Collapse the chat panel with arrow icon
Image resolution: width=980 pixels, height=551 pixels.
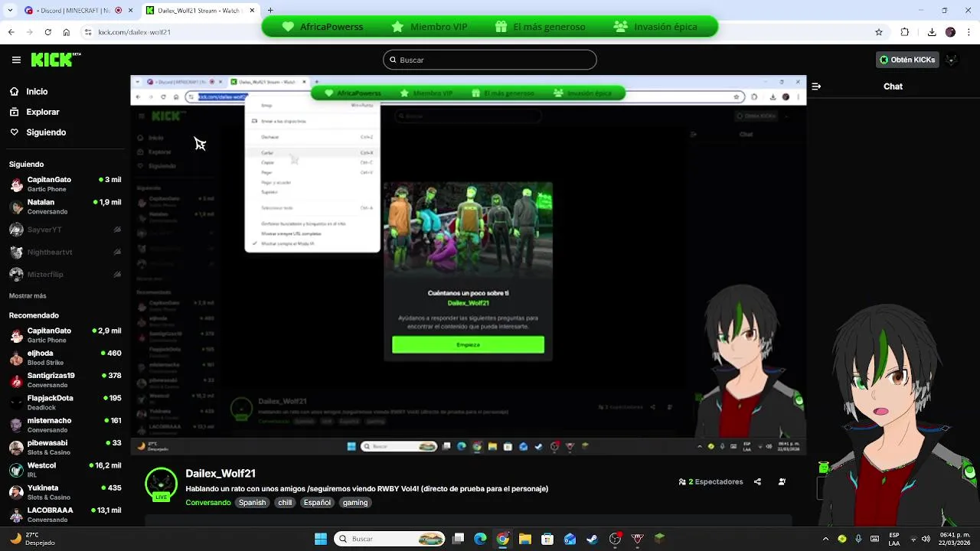pos(815,86)
